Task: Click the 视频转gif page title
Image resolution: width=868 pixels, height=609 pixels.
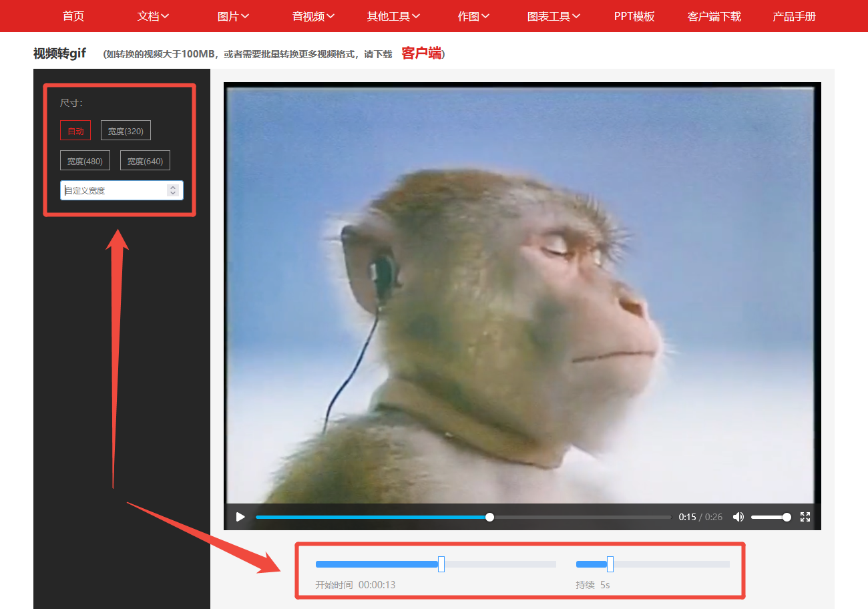Action: click(59, 53)
